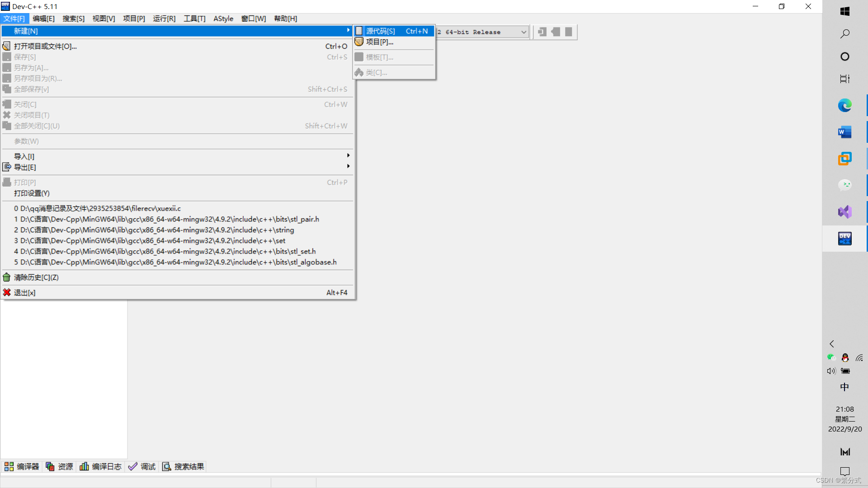This screenshot has width=868, height=488.
Task: Click 打印设置 print setup entry
Action: click(x=32, y=193)
